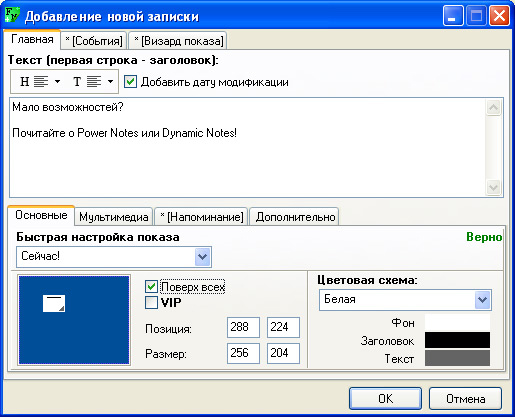Toggle the Добавить дату модификации checkbox
515x417 pixels.
click(130, 82)
